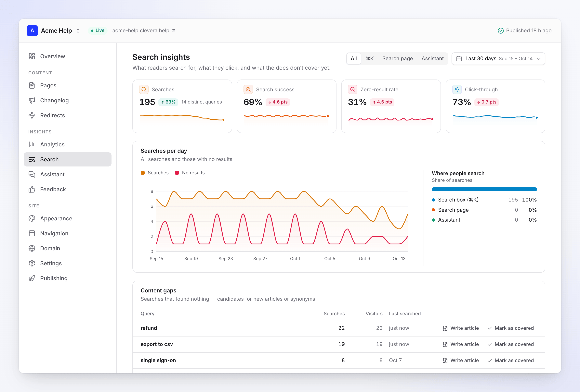This screenshot has width=580, height=392.
Task: Click the Click-through card cursor icon
Action: [457, 90]
